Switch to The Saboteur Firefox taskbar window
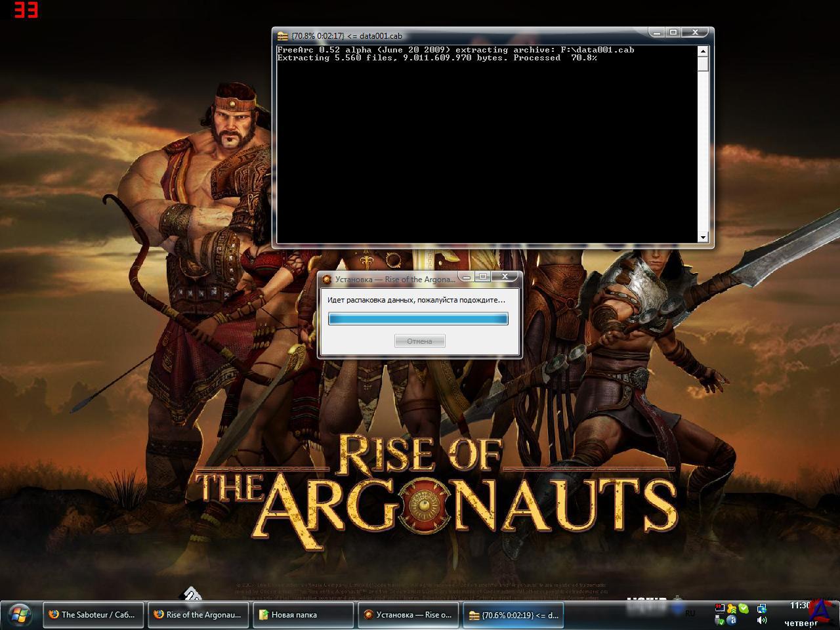840x630 pixels. tap(92, 615)
